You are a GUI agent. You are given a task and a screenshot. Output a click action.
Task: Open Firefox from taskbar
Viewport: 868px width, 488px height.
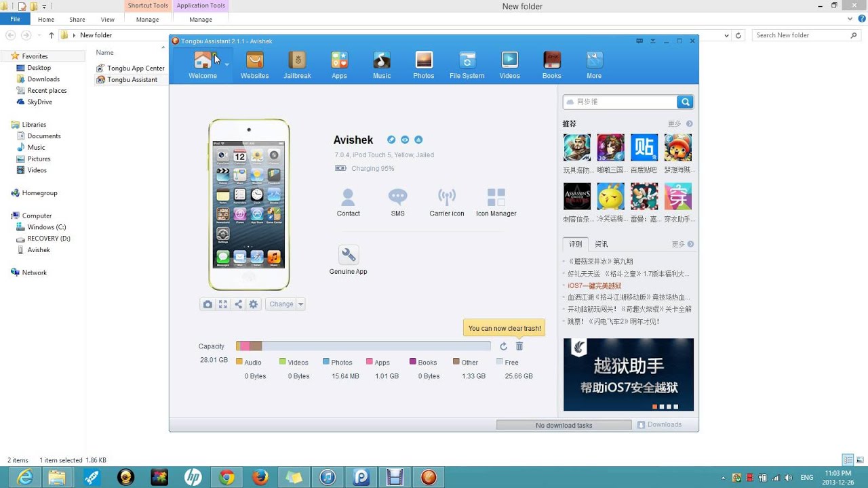coord(260,477)
